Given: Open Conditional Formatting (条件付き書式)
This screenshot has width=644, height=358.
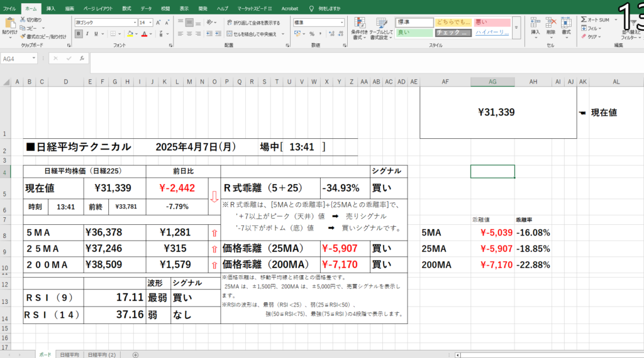Looking at the screenshot, I should 359,28.
